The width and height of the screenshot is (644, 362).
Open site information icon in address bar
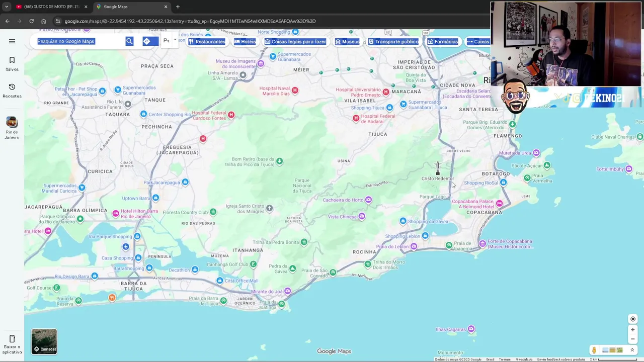[58, 21]
